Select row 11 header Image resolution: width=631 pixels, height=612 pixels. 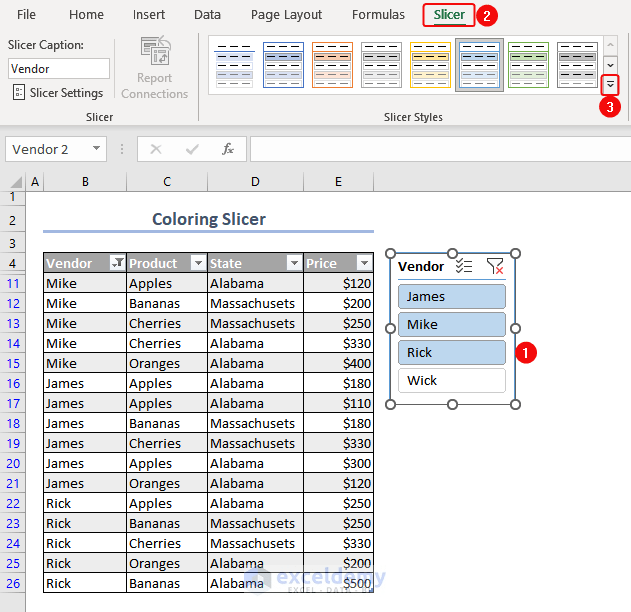pyautogui.click(x=13, y=284)
